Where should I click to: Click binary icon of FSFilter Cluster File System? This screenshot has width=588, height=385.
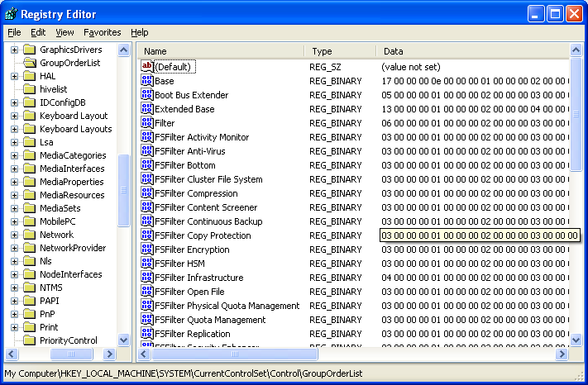[x=146, y=178]
